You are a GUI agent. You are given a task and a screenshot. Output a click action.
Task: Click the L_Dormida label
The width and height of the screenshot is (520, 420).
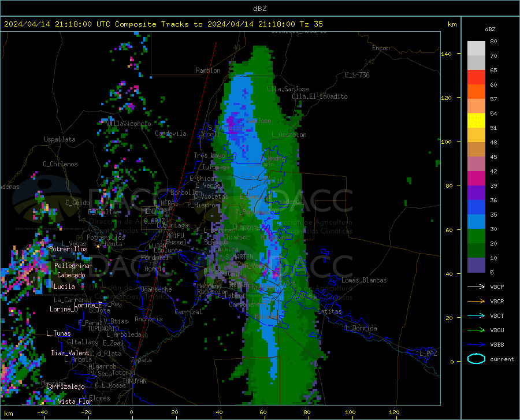(x=361, y=328)
